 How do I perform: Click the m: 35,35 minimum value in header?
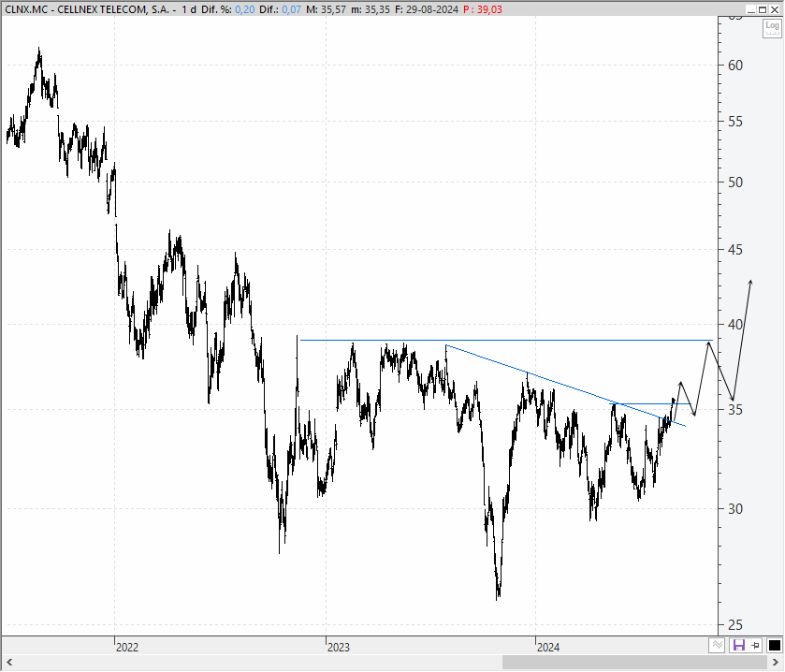click(371, 9)
